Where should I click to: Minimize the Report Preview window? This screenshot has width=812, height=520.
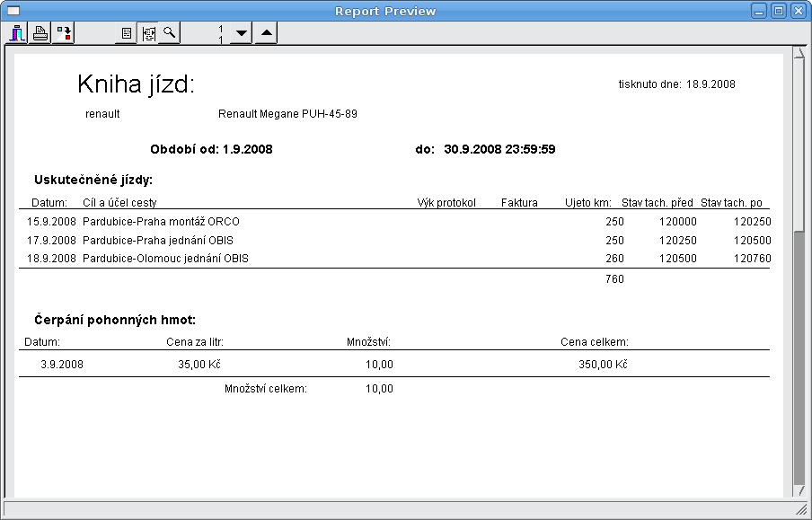[x=760, y=11]
